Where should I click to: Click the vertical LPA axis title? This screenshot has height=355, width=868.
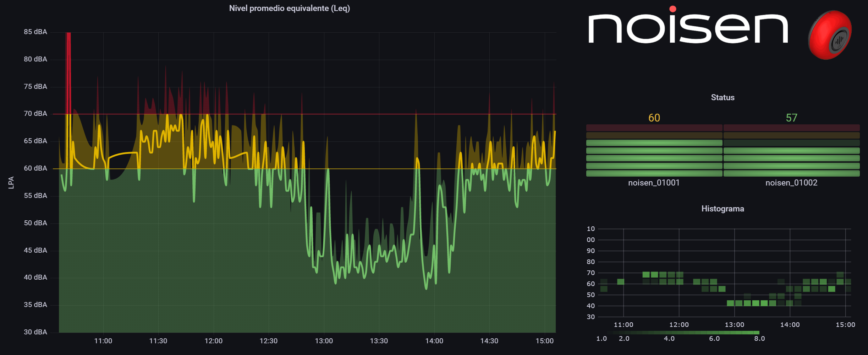(x=11, y=182)
